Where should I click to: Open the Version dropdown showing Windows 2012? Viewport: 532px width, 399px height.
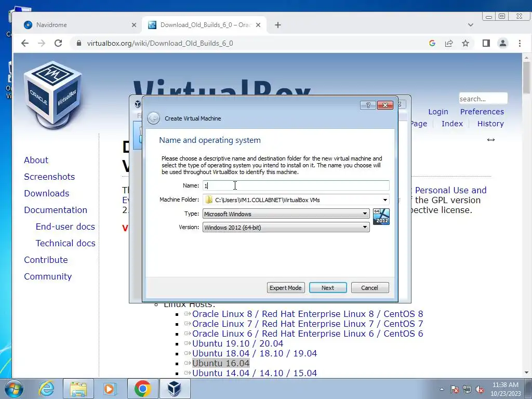(286, 228)
